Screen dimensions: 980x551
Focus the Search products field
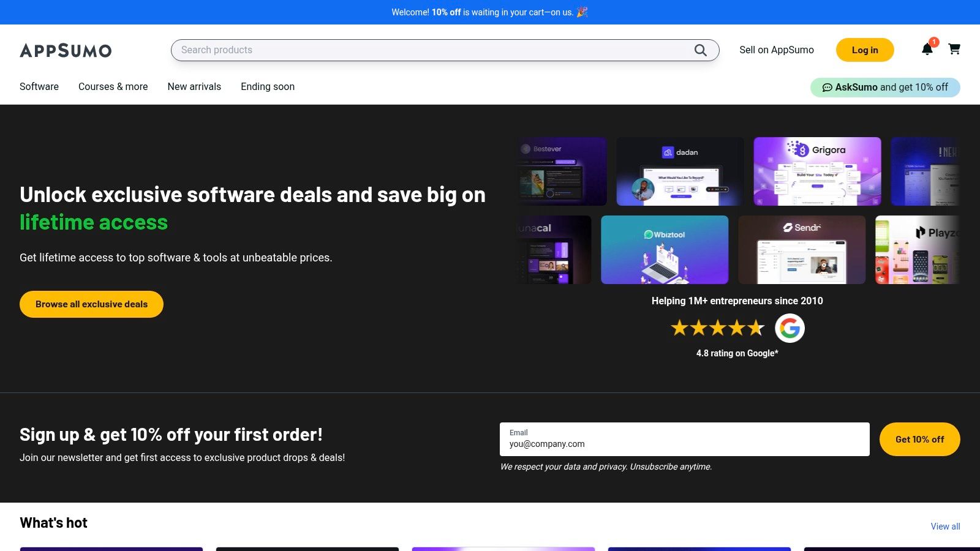click(445, 50)
